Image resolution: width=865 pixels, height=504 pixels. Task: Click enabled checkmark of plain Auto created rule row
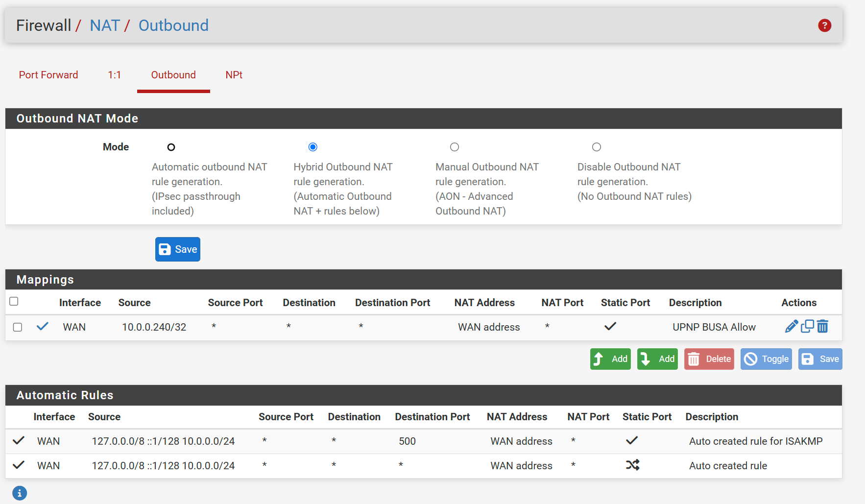19,465
